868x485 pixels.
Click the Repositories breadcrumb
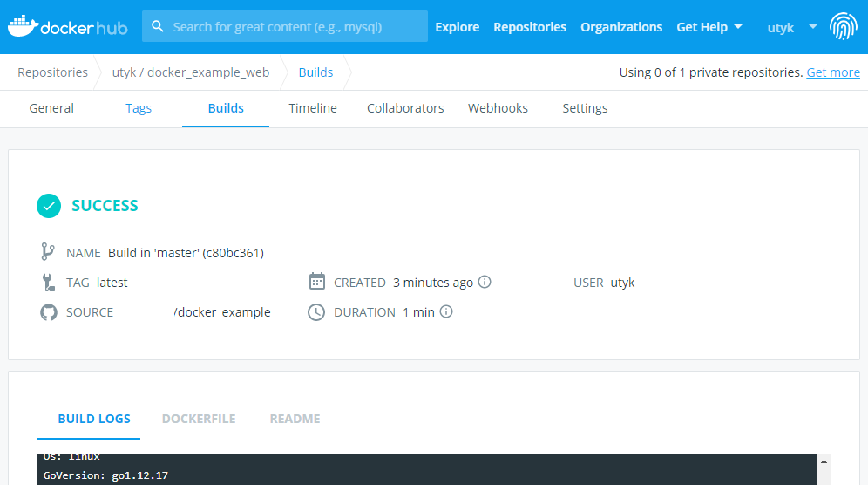[52, 72]
